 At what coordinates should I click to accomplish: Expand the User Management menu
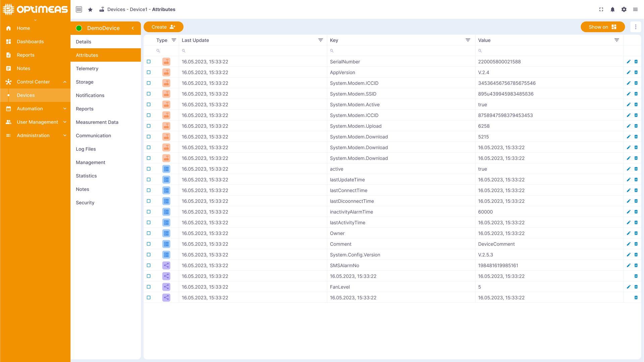click(x=65, y=122)
